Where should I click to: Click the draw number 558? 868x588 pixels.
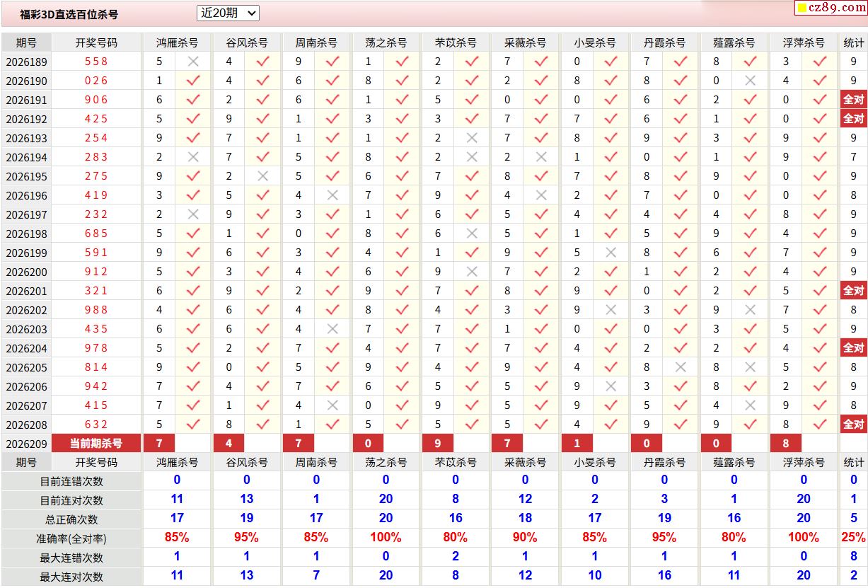(x=96, y=62)
